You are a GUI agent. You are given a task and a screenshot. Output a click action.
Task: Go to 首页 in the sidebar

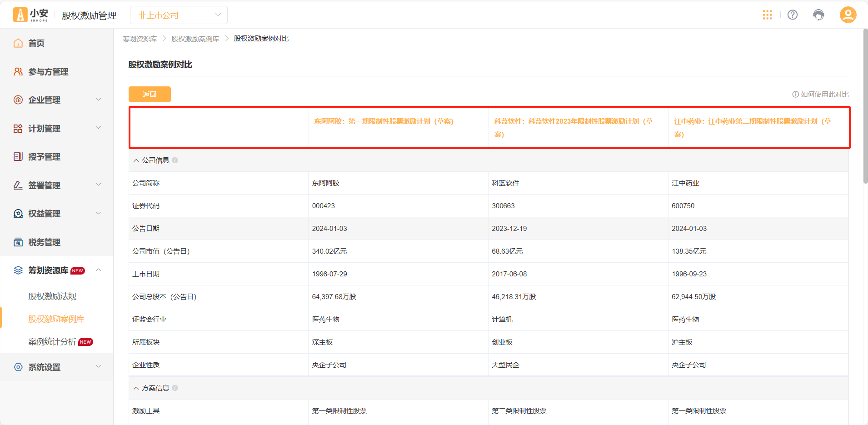[x=57, y=43]
